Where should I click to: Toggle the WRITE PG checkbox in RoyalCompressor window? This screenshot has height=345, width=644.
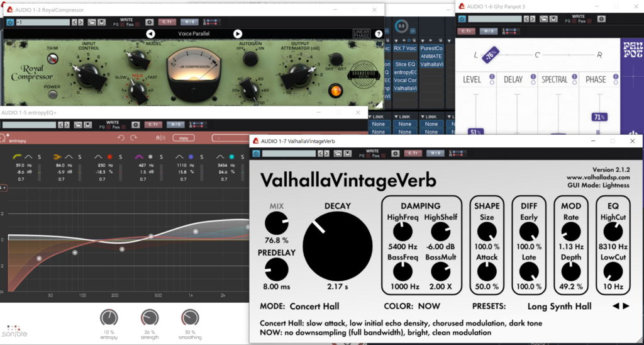click(x=122, y=25)
